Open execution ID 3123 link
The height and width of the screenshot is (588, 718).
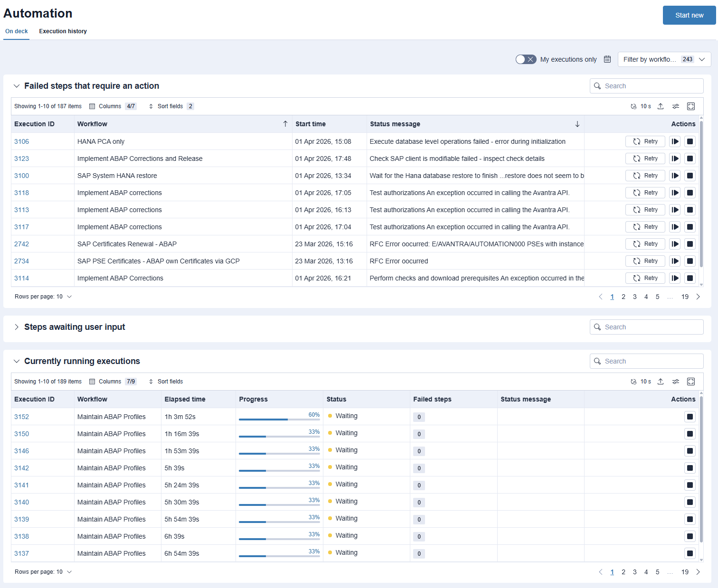21,159
